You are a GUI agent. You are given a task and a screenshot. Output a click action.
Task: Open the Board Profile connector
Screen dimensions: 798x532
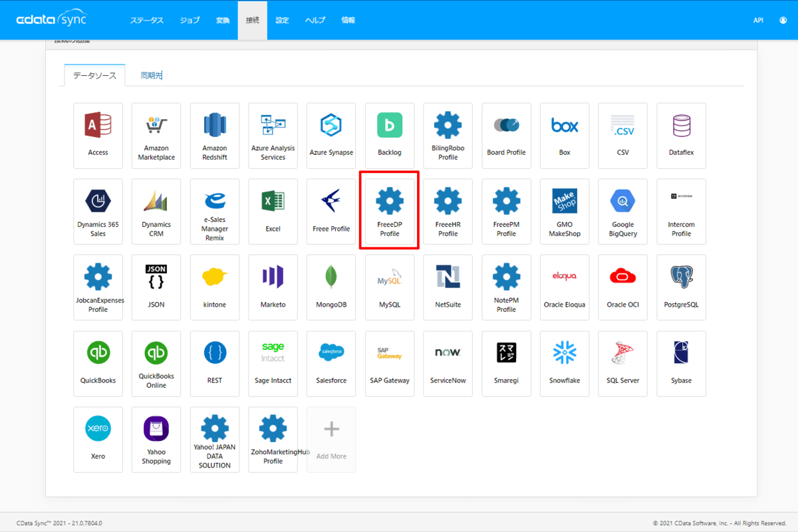click(x=506, y=136)
